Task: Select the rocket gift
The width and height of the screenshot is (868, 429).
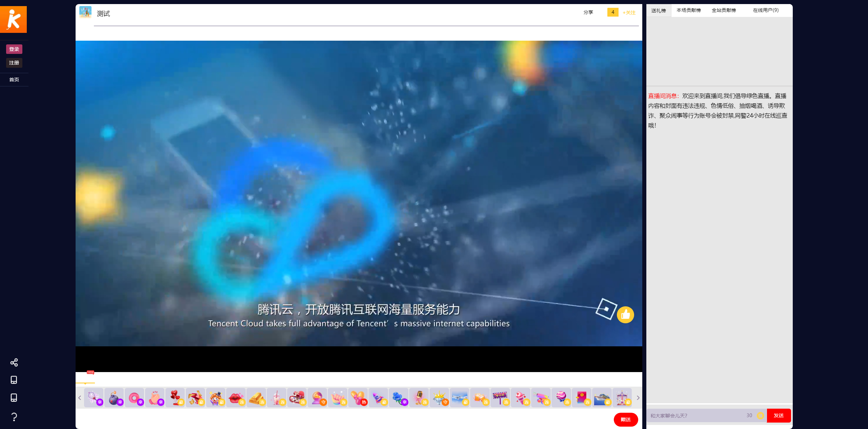Action: point(378,397)
